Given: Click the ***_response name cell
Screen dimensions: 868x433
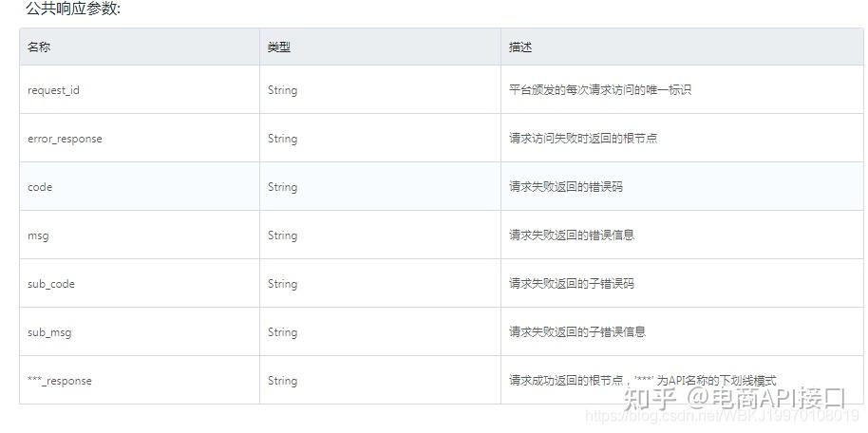Looking at the screenshot, I should 60,381.
